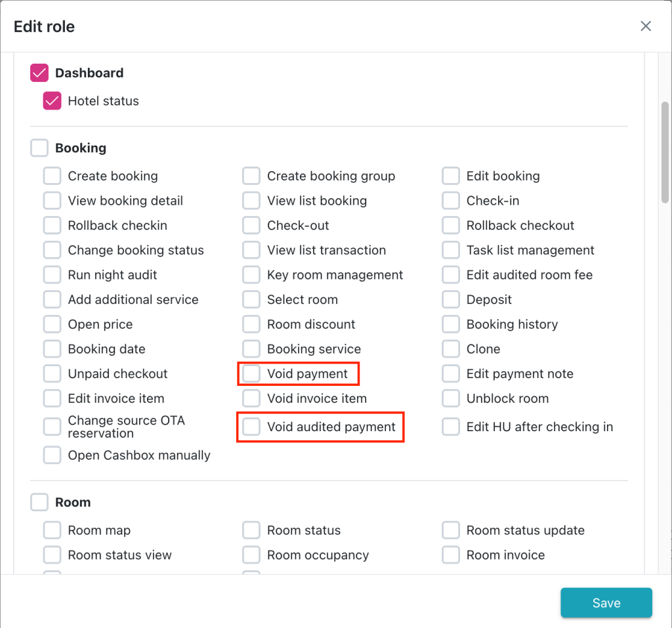This screenshot has width=672, height=628.
Task: Select the Edit booking checkbox
Action: 451,177
